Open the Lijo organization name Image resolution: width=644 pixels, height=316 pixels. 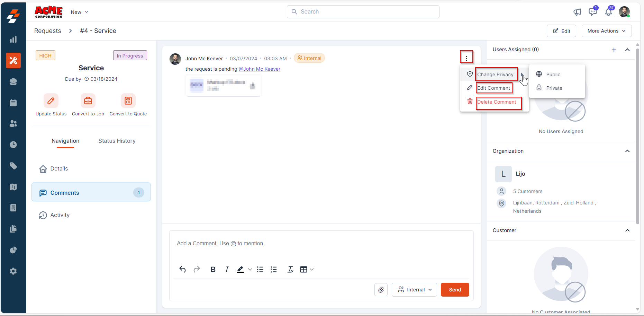[520, 174]
